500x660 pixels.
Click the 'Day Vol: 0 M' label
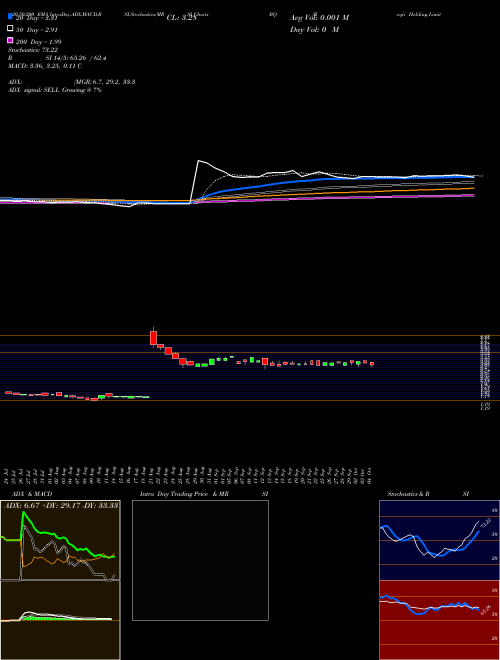(314, 29)
